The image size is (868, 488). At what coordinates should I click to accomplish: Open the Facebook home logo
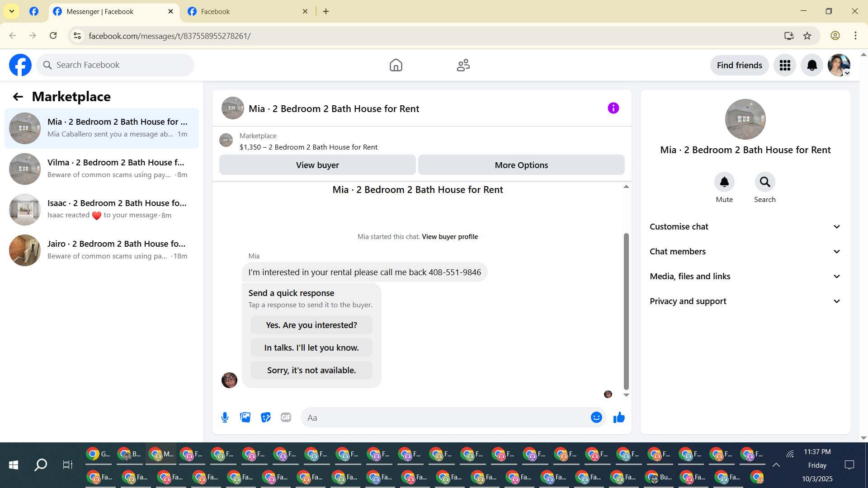(x=20, y=65)
